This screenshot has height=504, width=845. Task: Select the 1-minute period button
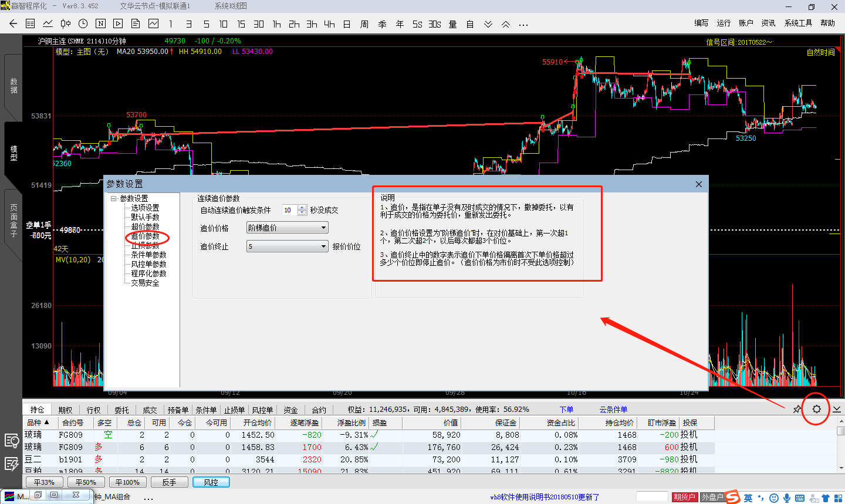171,24
